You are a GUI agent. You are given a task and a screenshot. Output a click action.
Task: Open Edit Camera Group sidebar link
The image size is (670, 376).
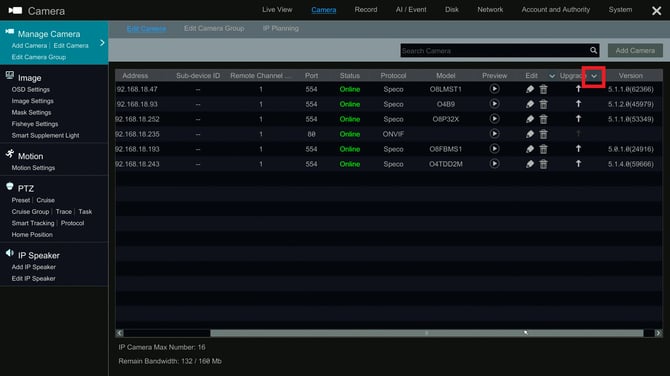tap(38, 57)
